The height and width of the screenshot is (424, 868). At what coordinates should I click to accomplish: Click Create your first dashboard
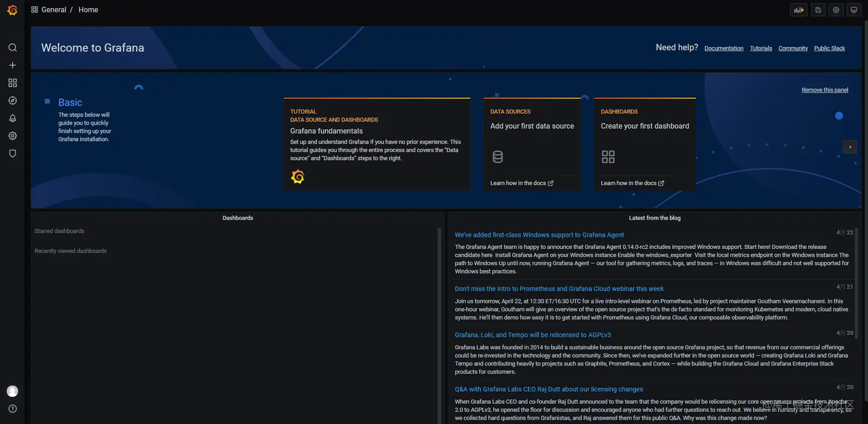645,126
